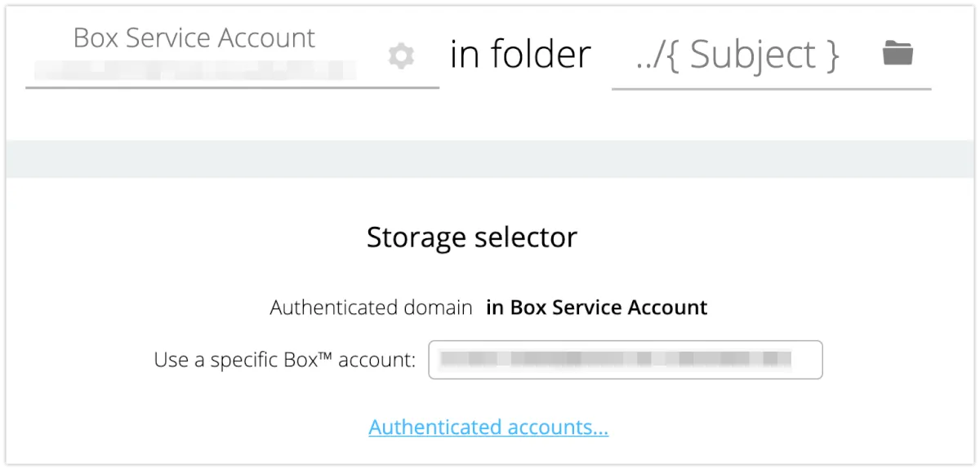Viewport: 980px width, 470px height.
Task: Select the blurred account name under Box Service Account
Action: tap(194, 70)
